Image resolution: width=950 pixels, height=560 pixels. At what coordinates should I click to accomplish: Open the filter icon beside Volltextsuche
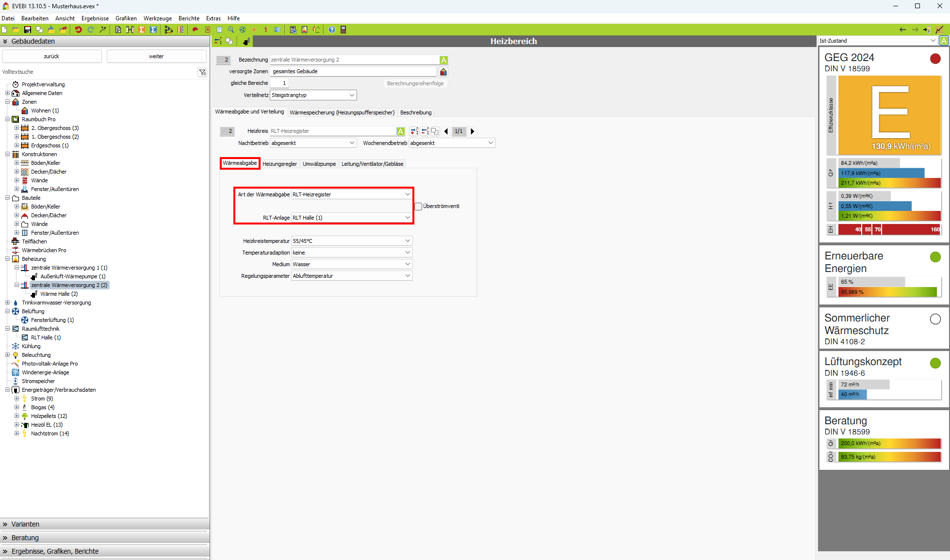pos(202,72)
